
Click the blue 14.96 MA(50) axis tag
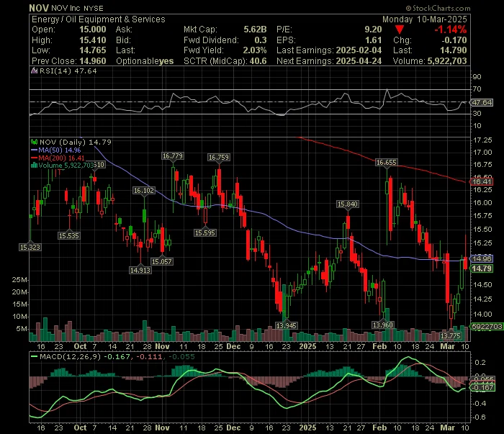pos(481,258)
